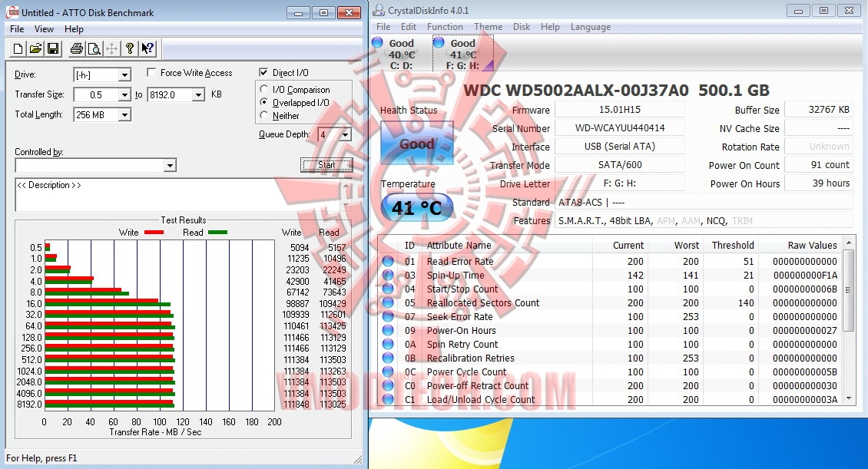Click the grayed move-arrows toolbar icon in ATTO
The height and width of the screenshot is (469, 868).
click(112, 48)
